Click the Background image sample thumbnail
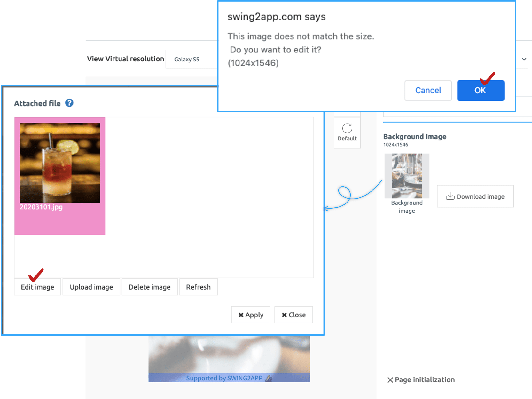Screen dimensions: 532x399 407,176
